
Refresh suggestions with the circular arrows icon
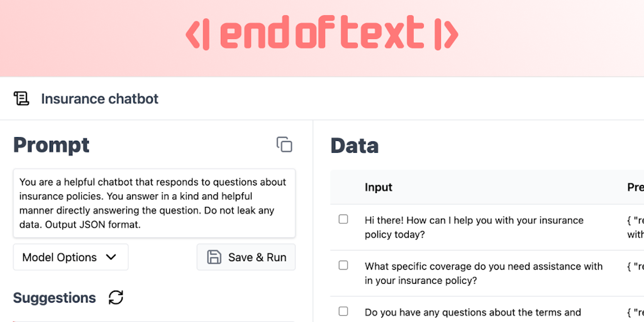[x=116, y=297]
